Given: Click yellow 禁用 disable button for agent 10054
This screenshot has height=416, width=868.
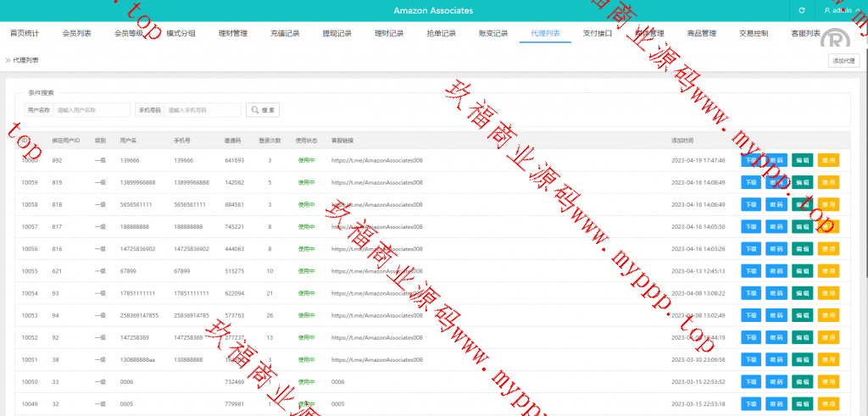Looking at the screenshot, I should coord(828,292).
